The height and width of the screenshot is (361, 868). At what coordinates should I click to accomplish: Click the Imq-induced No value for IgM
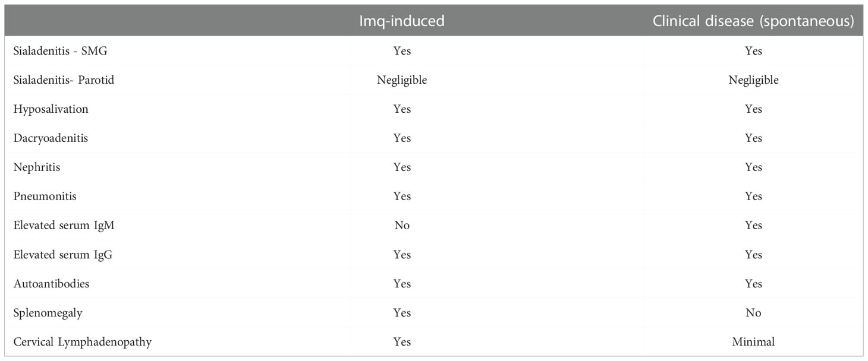402,226
